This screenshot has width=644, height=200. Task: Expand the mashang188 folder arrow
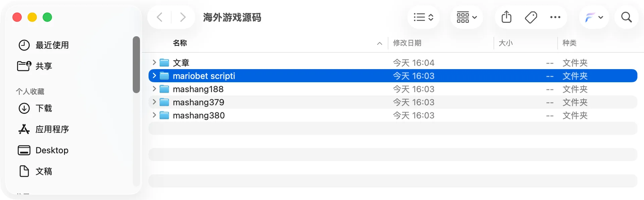154,89
